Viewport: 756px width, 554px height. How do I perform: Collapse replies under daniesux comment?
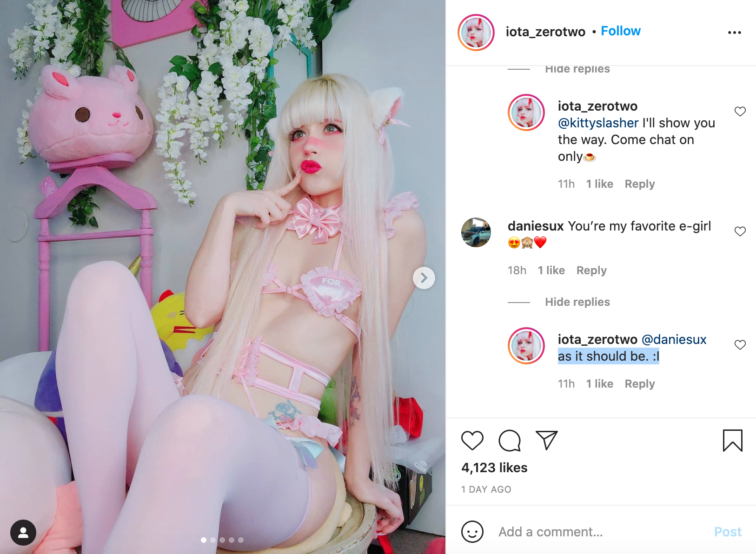point(577,302)
